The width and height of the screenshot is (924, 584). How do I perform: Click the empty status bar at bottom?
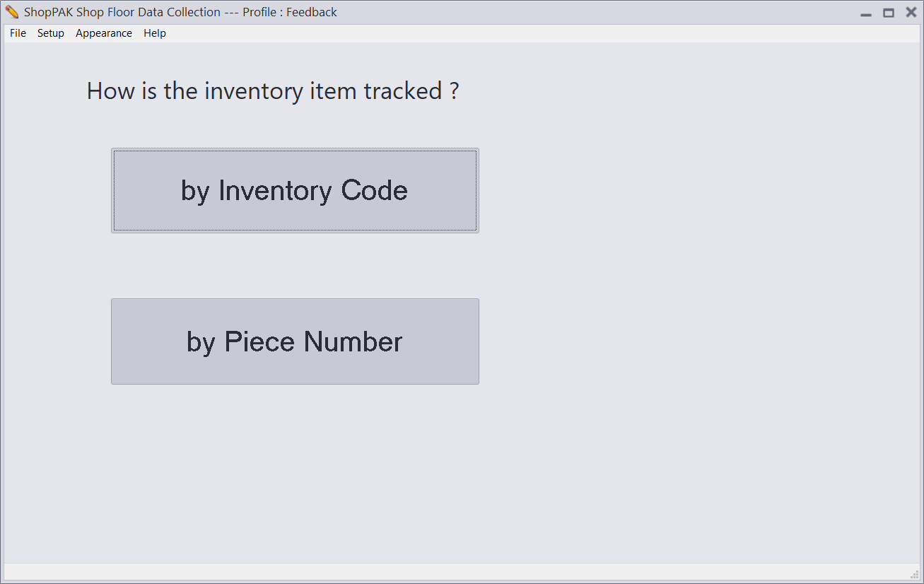point(452,571)
